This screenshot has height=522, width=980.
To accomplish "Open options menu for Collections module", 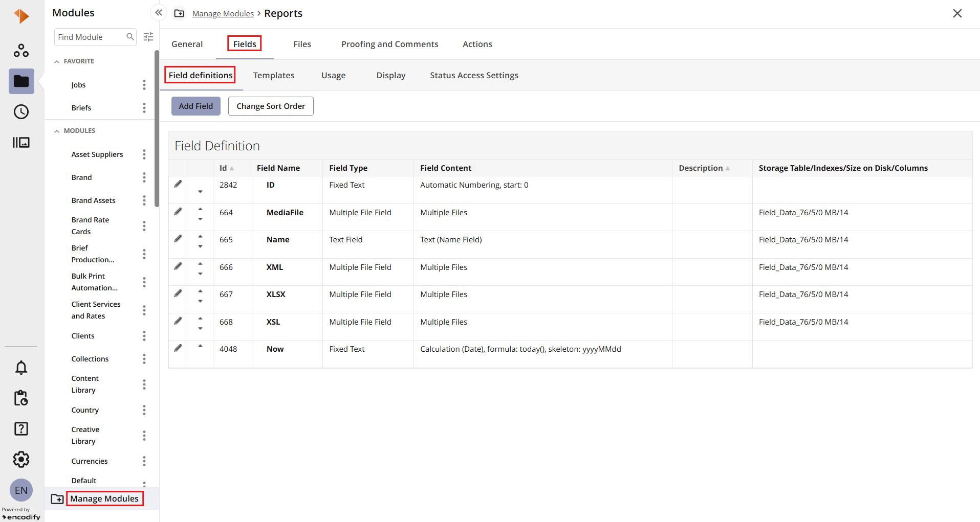I will click(144, 359).
